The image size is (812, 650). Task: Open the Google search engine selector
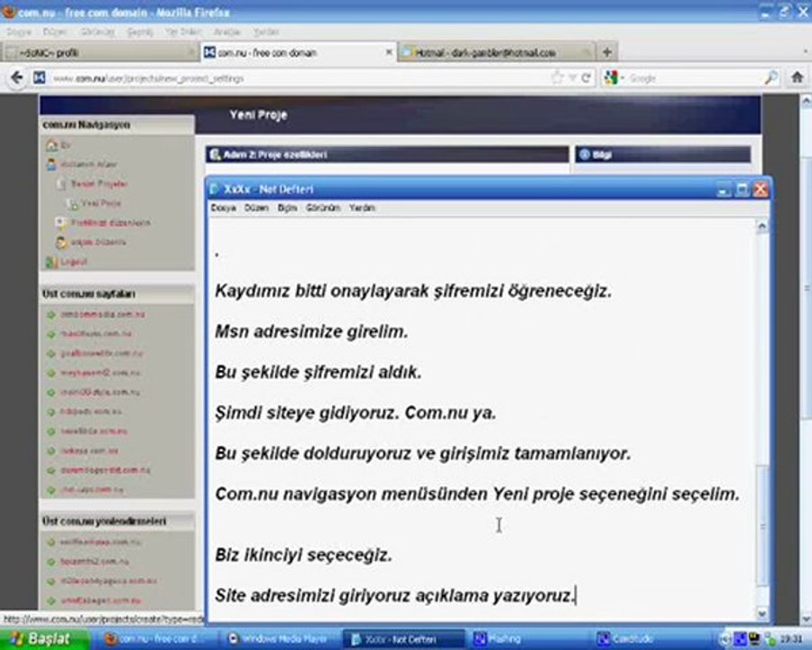coord(614,79)
